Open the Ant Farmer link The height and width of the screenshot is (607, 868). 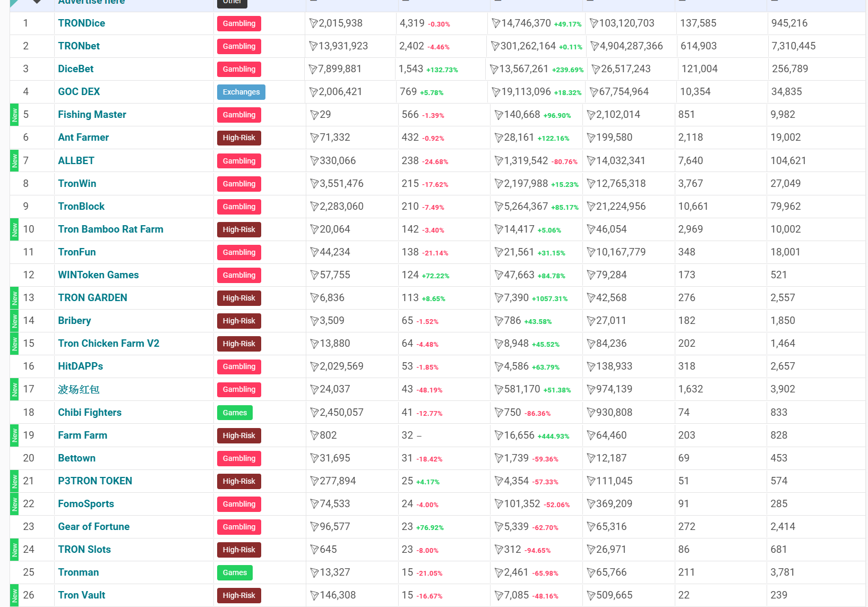[83, 138]
